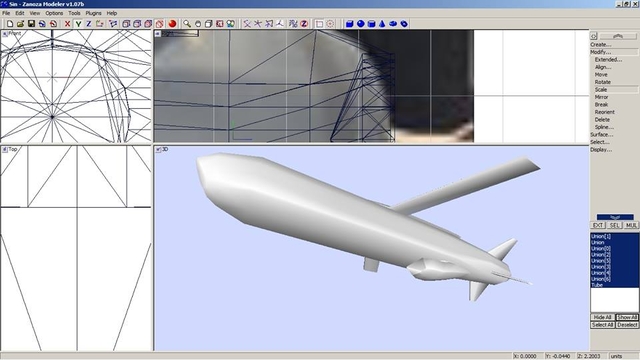
Task: Create a blue cone primitive
Action: point(382,24)
